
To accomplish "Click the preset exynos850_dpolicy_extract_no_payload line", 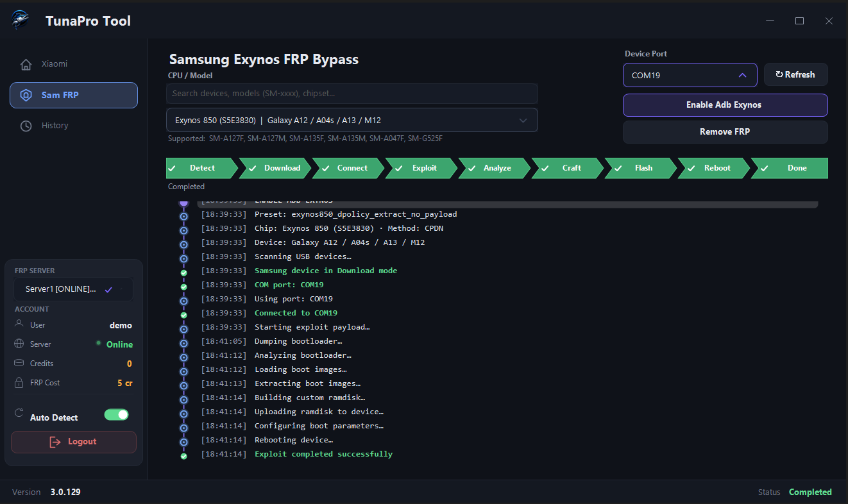I will [x=356, y=215].
